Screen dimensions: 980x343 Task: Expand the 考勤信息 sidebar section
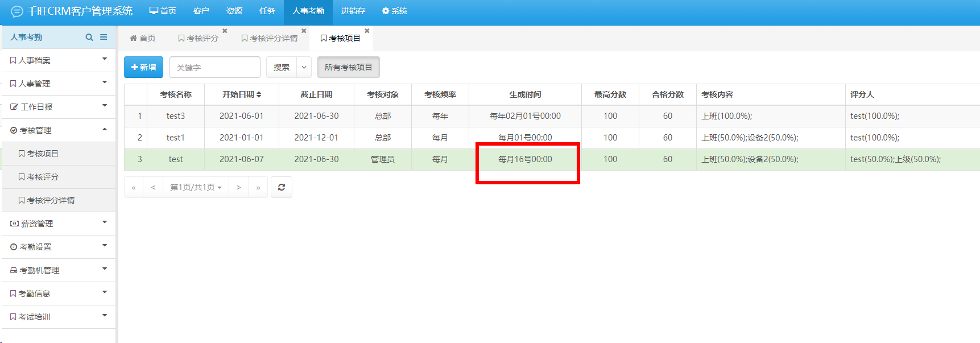[x=59, y=294]
